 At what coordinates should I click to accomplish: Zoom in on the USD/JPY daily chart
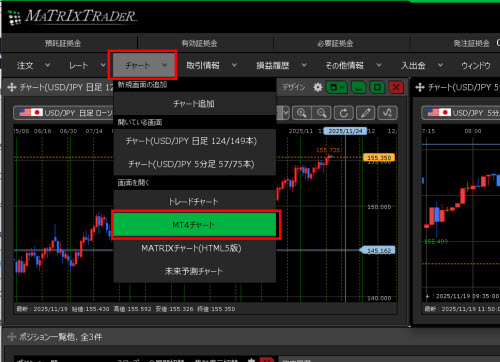[302, 113]
